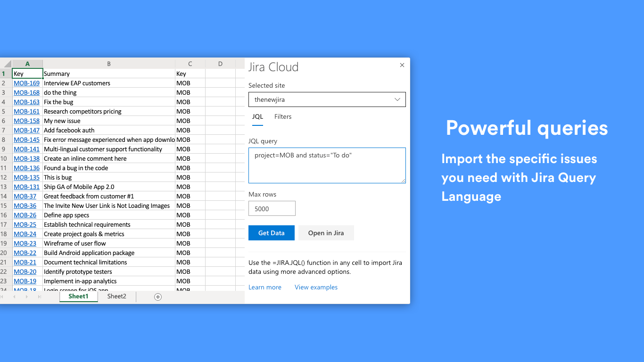This screenshot has width=644, height=362.
Task: Select row 5 header
Action: [6, 111]
